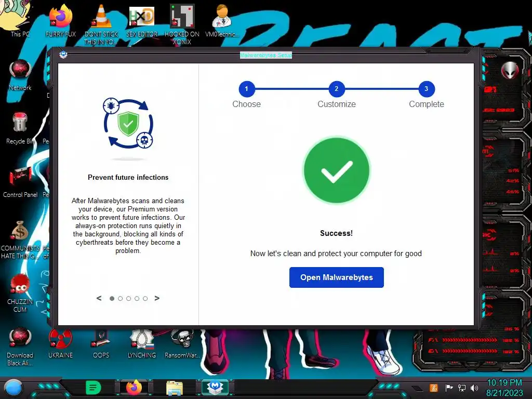Select the RansomWar skull desktop icon
The width and height of the screenshot is (532, 399).
(x=182, y=343)
